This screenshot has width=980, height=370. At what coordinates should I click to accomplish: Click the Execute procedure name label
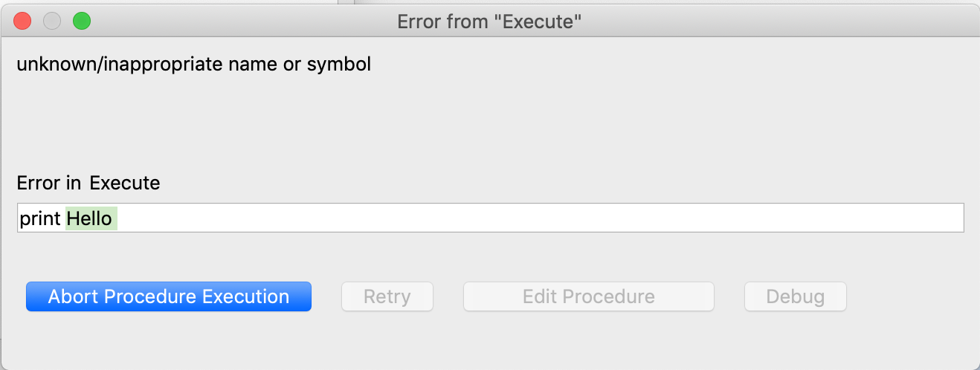[x=125, y=183]
